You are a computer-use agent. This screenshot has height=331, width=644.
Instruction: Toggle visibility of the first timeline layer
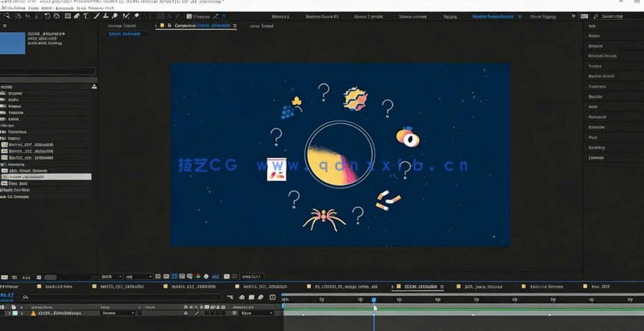(3, 314)
